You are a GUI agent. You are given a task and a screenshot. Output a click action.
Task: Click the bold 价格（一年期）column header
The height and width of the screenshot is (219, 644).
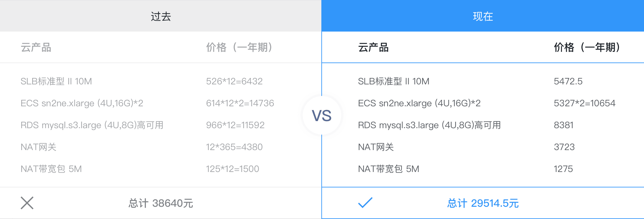(587, 47)
